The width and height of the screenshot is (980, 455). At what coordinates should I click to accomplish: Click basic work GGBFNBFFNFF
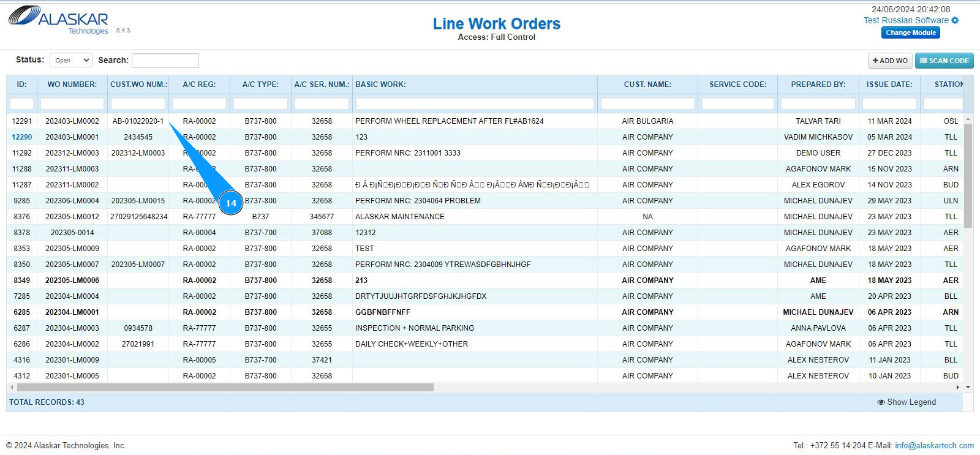383,312
